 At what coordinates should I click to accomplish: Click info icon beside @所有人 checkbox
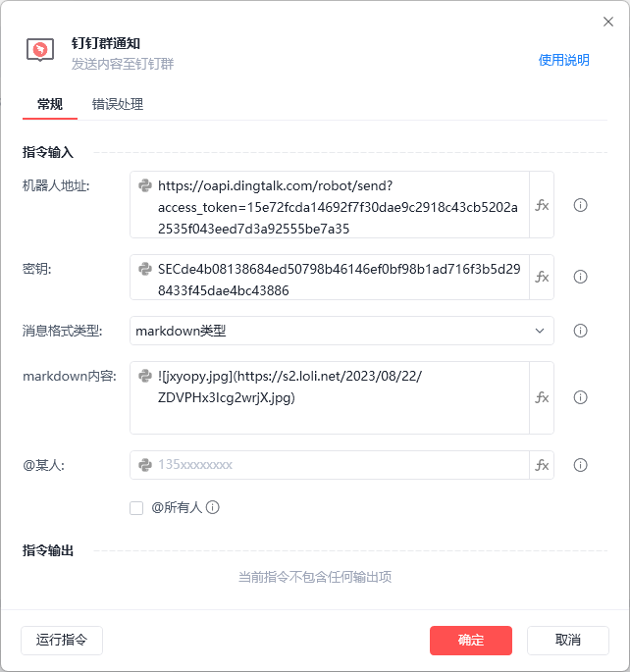pyautogui.click(x=213, y=507)
